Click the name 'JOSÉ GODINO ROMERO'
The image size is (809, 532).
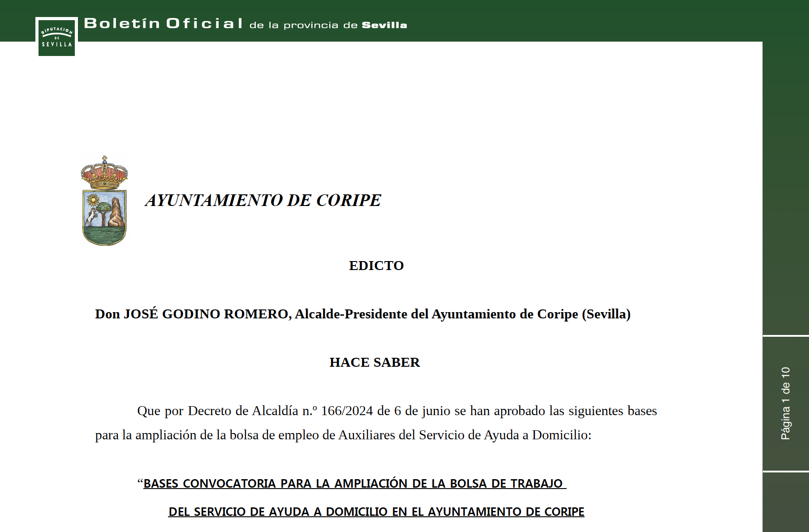(206, 314)
